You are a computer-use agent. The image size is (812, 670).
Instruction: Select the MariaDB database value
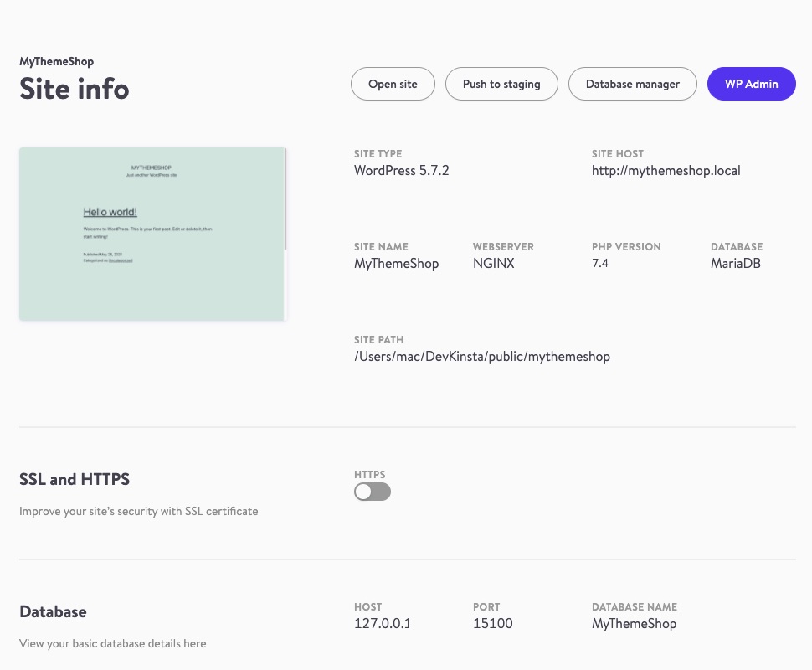point(735,263)
